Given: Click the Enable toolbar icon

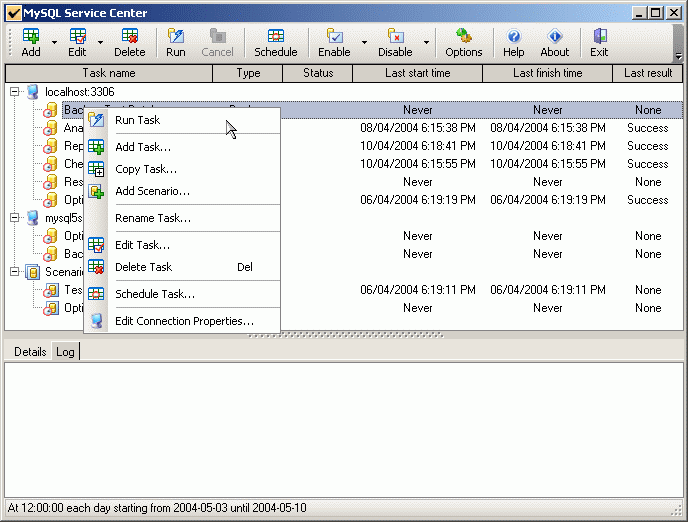Looking at the screenshot, I should click(x=334, y=36).
